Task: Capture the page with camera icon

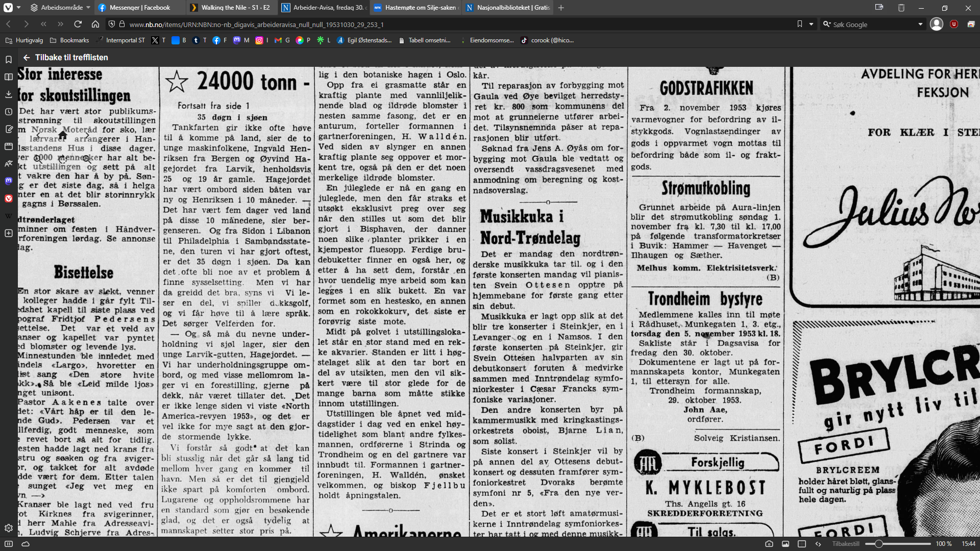Action: tap(769, 544)
